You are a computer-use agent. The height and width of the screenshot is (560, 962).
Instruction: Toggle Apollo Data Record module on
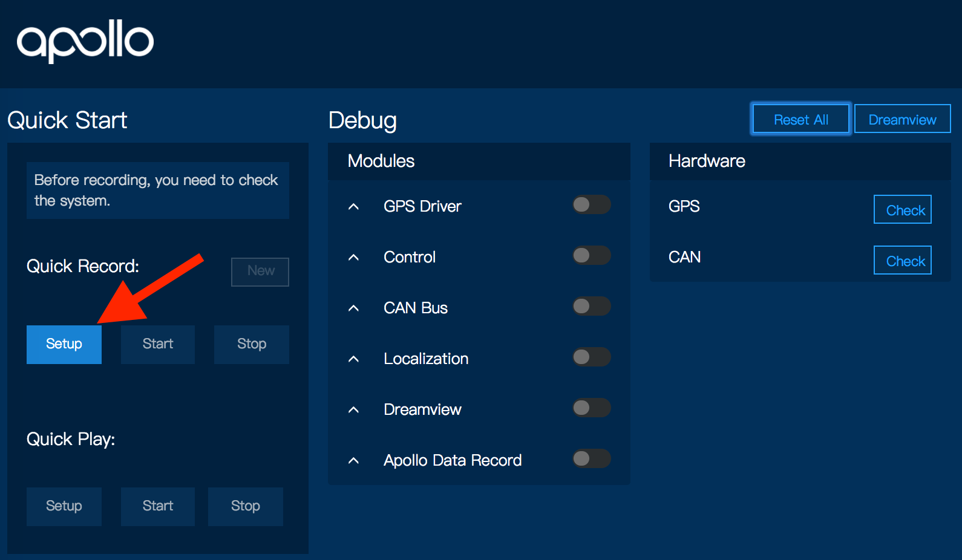[591, 458]
